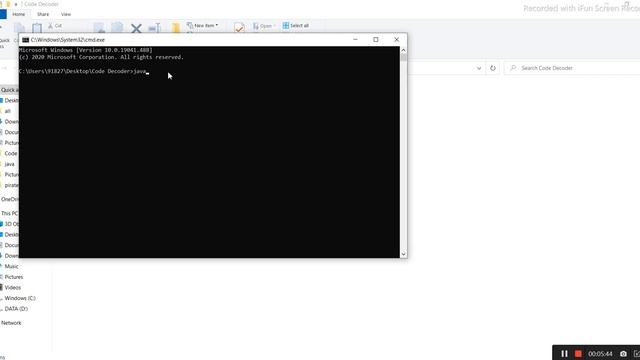640x360 pixels.
Task: Click the Refresh button in Explorer
Action: pos(493,68)
